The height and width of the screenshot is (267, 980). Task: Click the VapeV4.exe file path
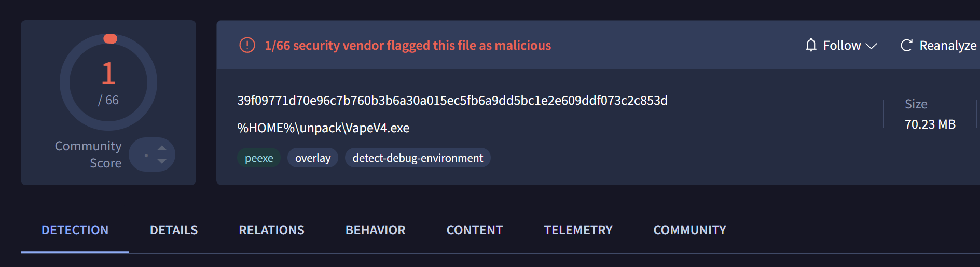click(x=323, y=128)
